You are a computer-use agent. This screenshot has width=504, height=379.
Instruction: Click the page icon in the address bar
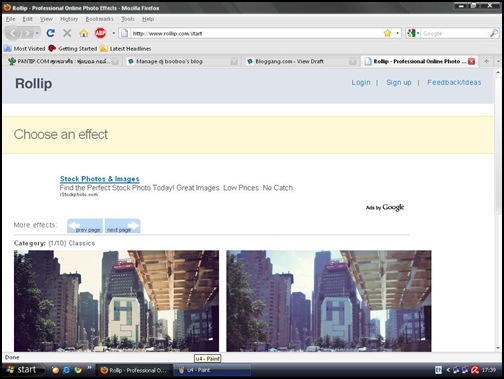124,33
